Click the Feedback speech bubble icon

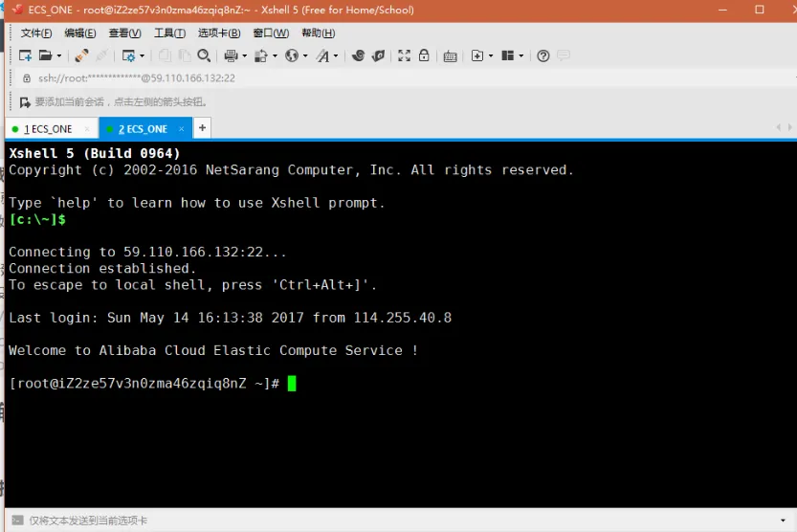tap(564, 55)
